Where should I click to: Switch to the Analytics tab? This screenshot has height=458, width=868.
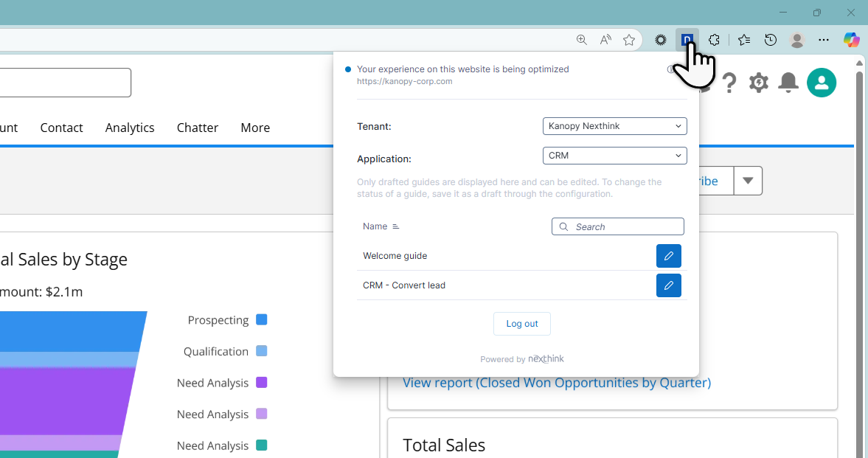(130, 128)
